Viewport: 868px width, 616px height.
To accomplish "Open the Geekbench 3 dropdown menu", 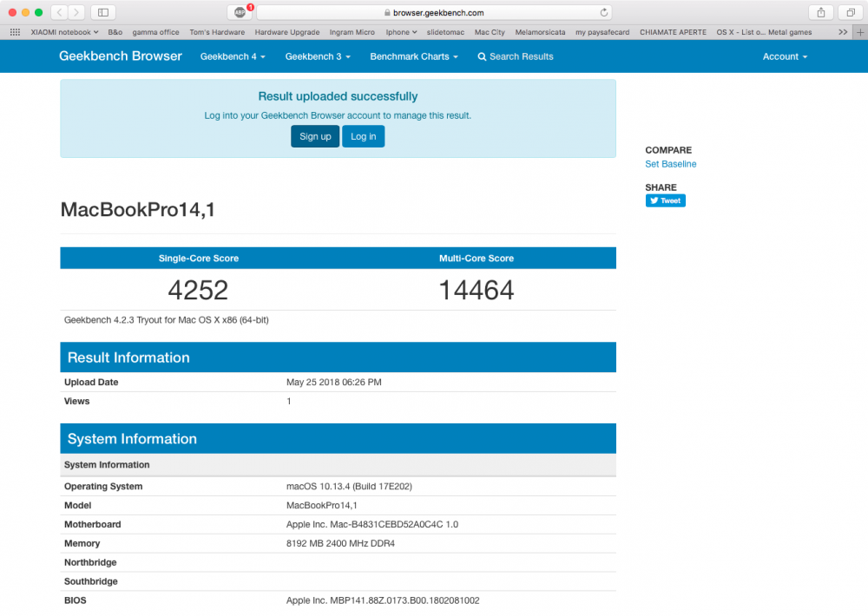I will coord(318,56).
